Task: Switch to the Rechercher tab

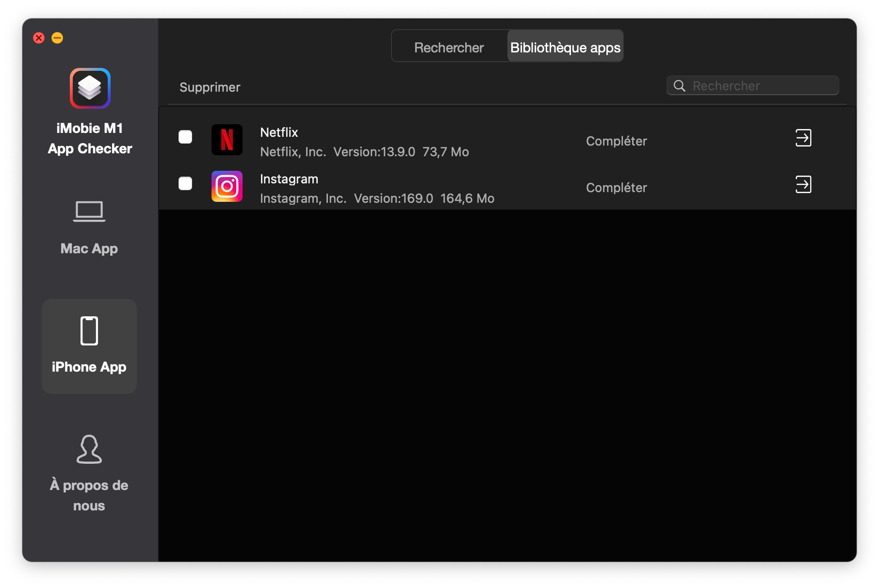Action: coord(448,47)
